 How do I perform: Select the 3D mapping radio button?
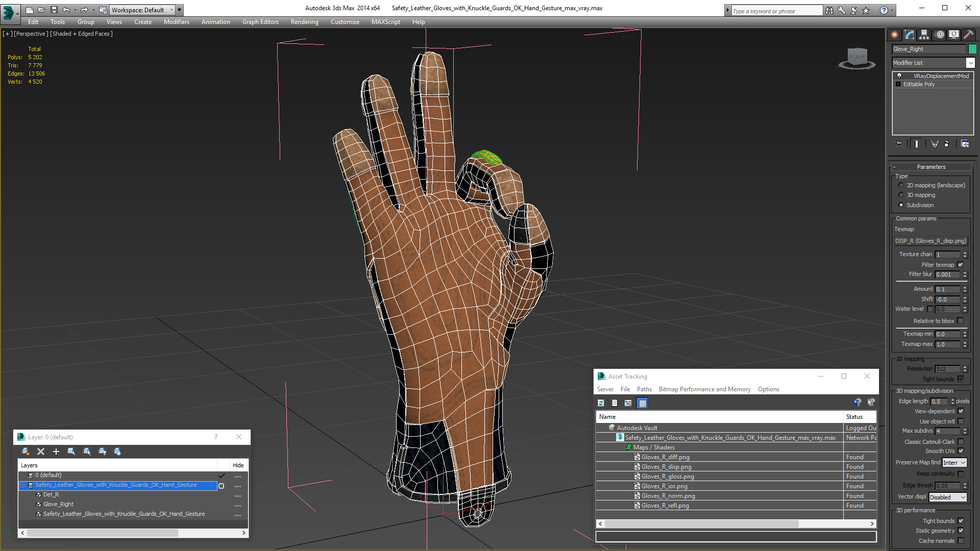901,195
